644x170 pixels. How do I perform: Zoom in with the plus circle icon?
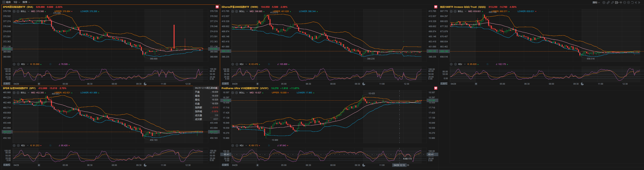click(628, 3)
